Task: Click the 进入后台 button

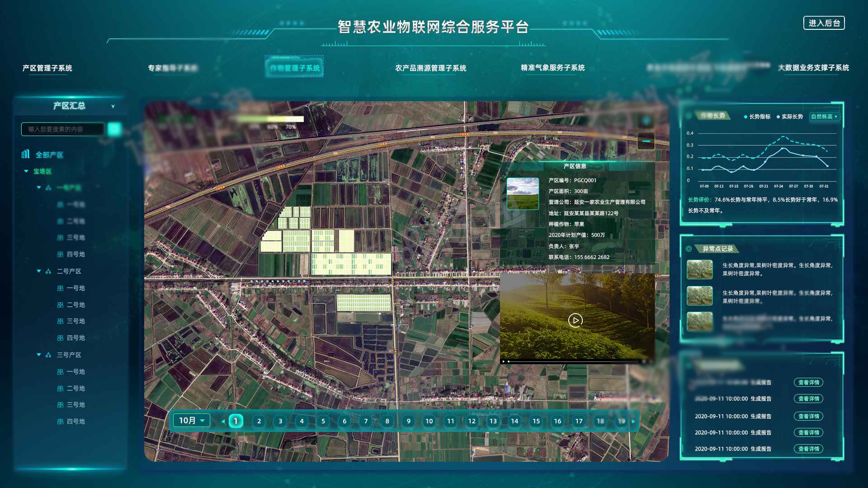Action: (824, 23)
